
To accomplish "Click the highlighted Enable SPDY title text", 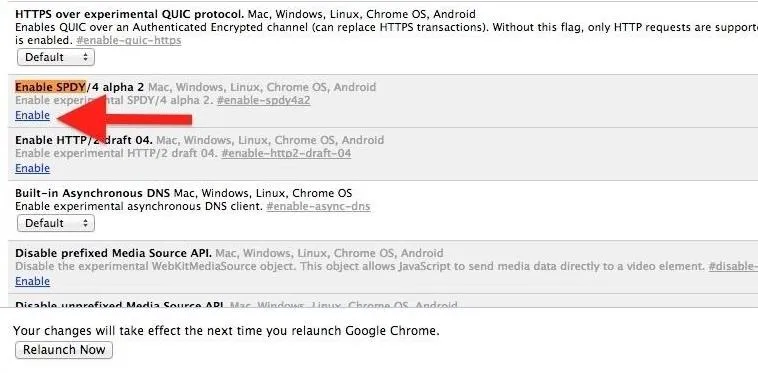I will click(x=51, y=87).
